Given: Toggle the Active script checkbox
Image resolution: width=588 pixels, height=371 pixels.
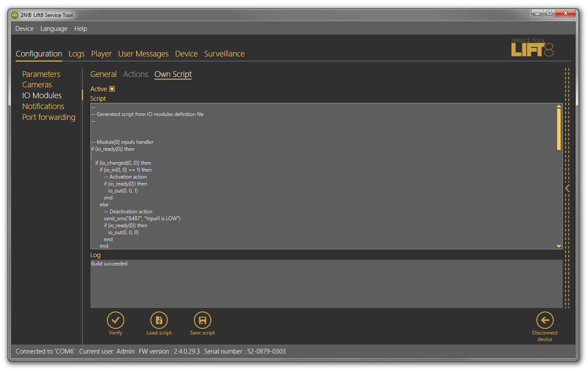Looking at the screenshot, I should (x=112, y=89).
